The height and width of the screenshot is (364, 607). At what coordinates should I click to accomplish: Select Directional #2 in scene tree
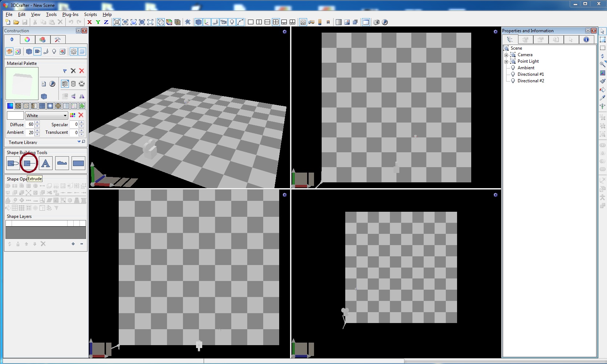[531, 81]
